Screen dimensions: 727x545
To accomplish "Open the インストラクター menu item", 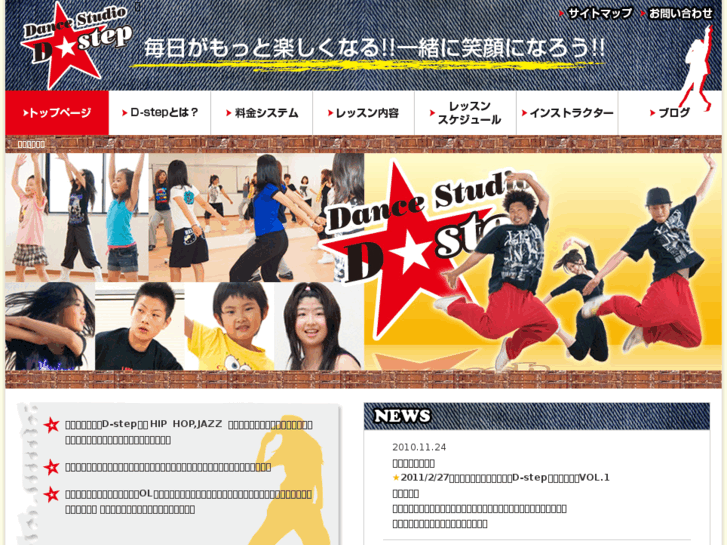I will [x=568, y=113].
